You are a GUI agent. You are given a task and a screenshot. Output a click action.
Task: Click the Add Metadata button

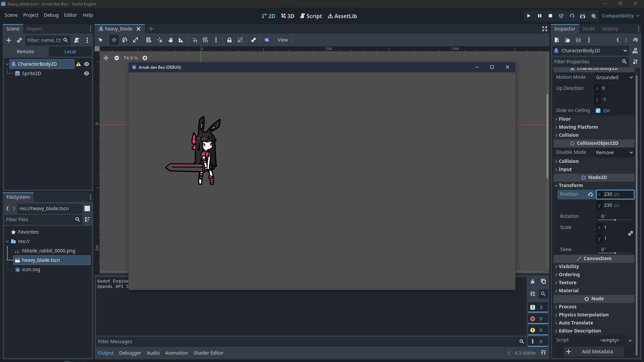point(594,352)
